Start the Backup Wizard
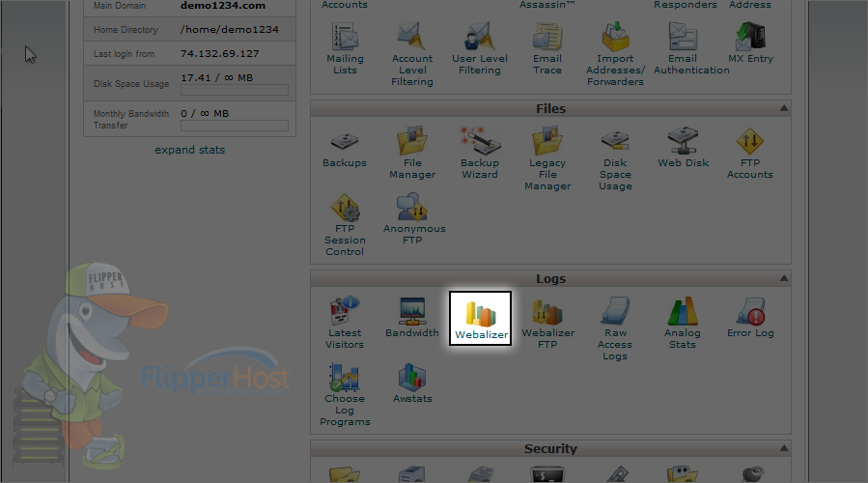The height and width of the screenshot is (483, 868). click(x=480, y=153)
